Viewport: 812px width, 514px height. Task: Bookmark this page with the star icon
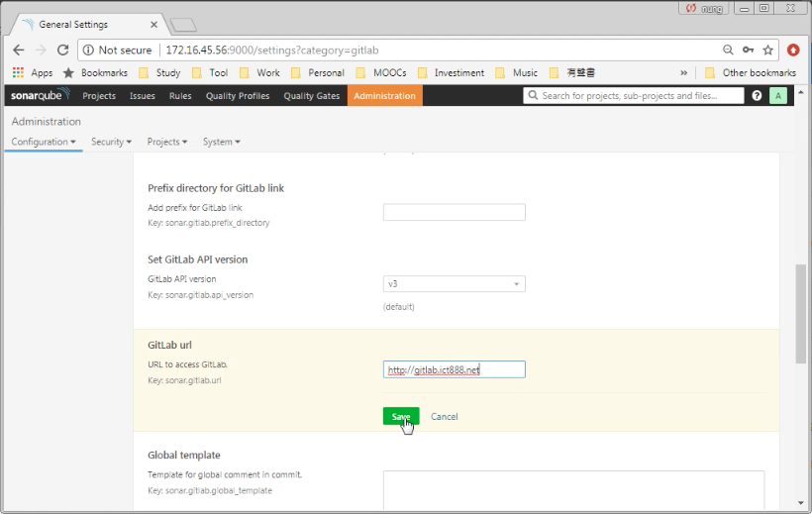click(x=768, y=50)
